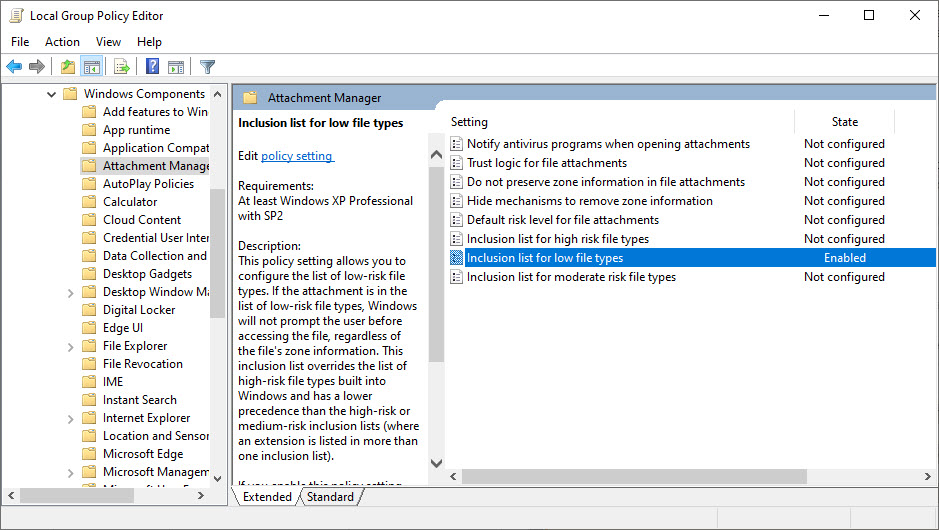
Task: Open the Action menu
Action: click(62, 42)
